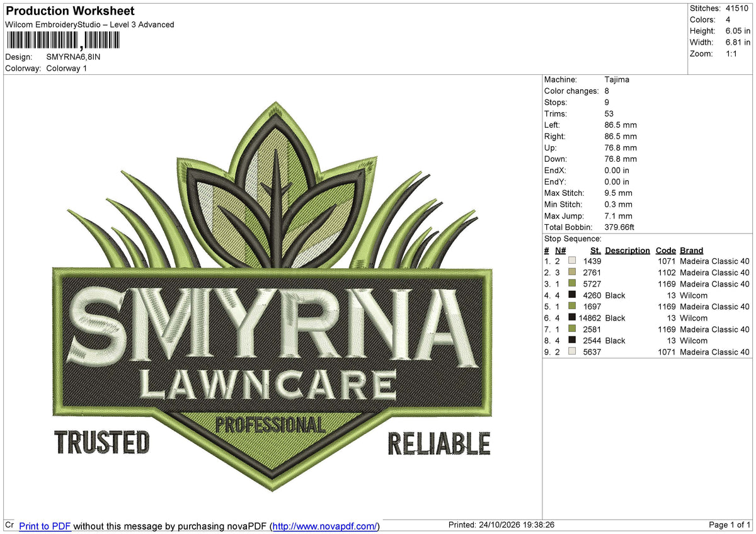Select the trims value '53'
Image resolution: width=756 pixels, height=534 pixels.
[609, 113]
